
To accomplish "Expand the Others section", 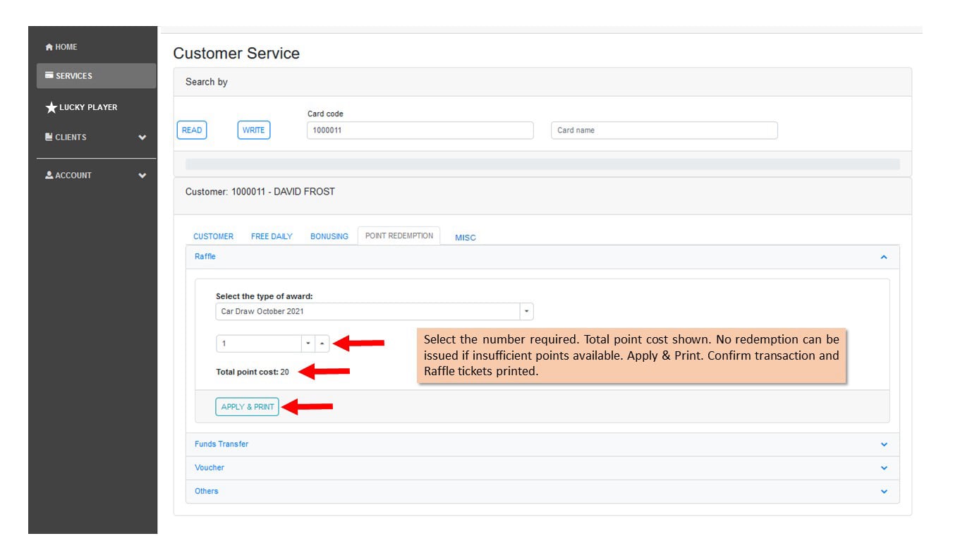I will click(x=542, y=491).
